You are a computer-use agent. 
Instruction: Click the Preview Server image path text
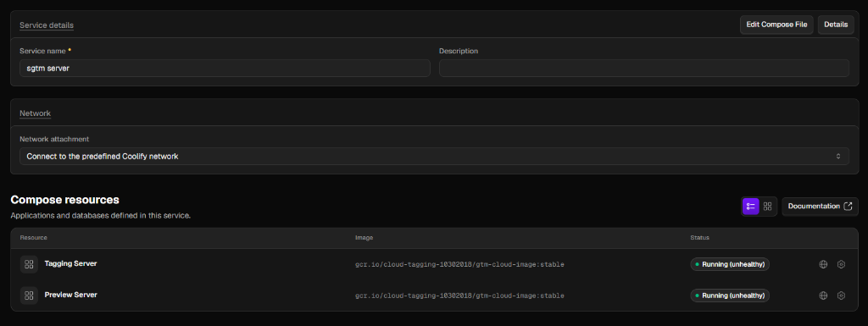[x=459, y=296]
